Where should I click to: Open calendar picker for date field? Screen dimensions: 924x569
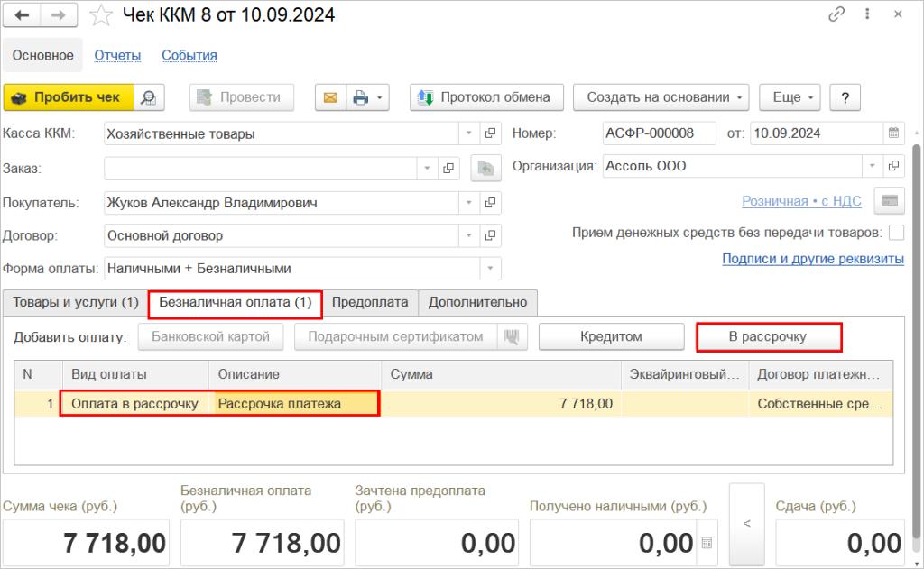tap(893, 133)
